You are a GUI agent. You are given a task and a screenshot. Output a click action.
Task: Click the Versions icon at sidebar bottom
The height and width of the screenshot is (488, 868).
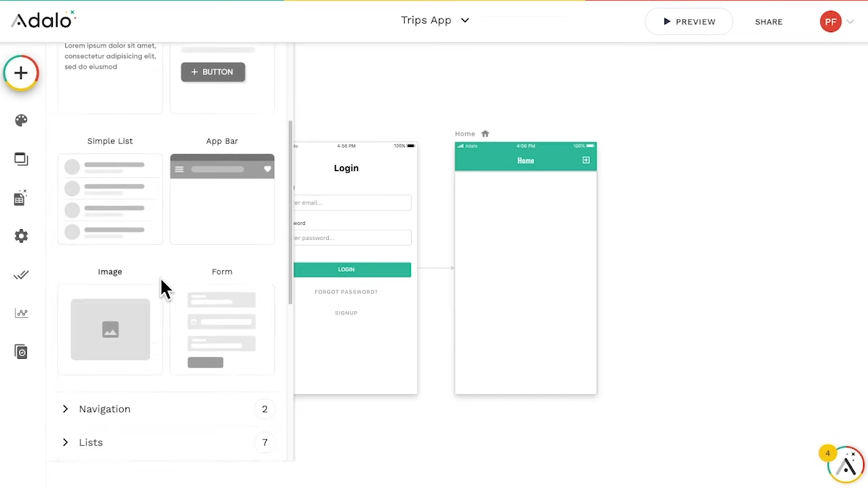coord(21,351)
